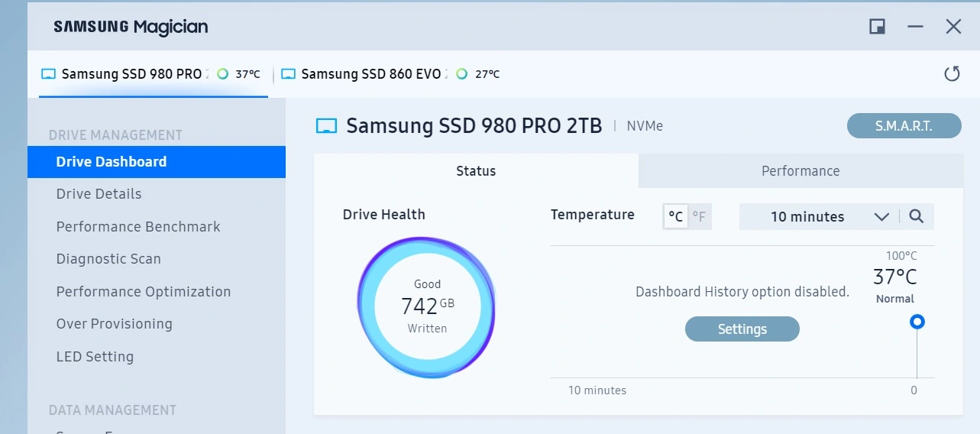Switch temperature unit to °F
The height and width of the screenshot is (434, 980).
click(x=699, y=216)
